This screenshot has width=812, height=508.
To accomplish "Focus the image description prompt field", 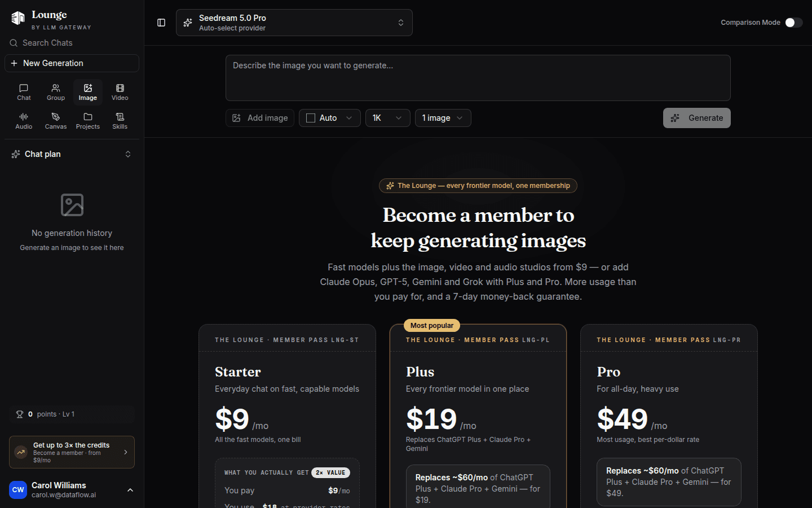I will pyautogui.click(x=478, y=78).
